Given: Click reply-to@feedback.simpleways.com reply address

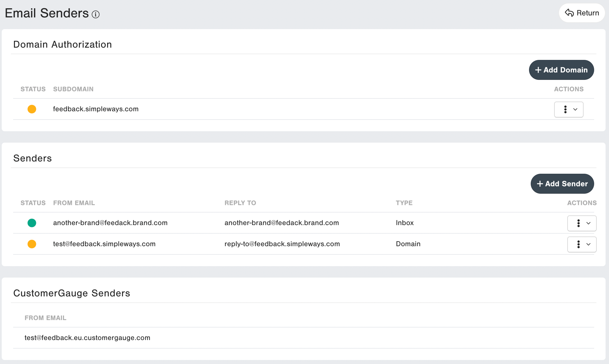Looking at the screenshot, I should click(282, 244).
